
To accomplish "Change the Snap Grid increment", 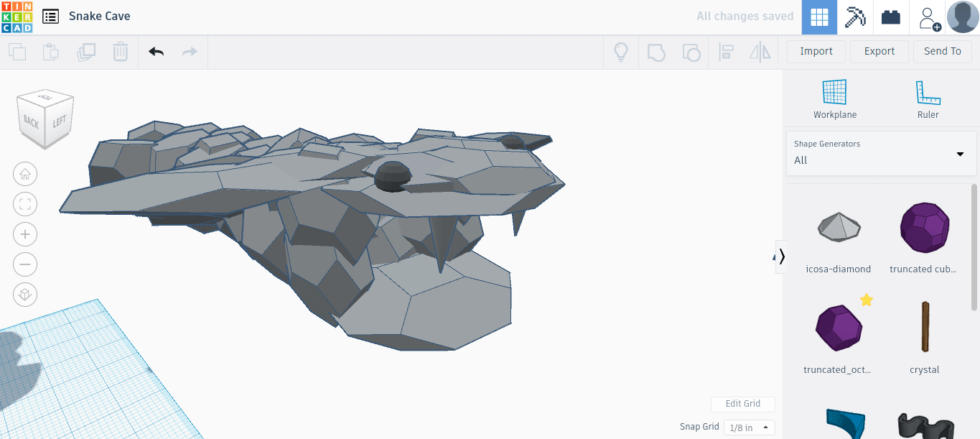I will tap(749, 427).
